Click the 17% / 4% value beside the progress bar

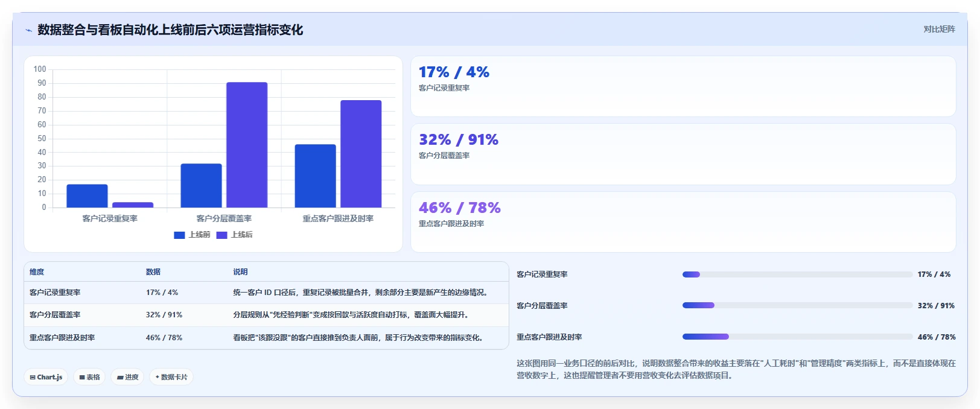click(x=934, y=274)
